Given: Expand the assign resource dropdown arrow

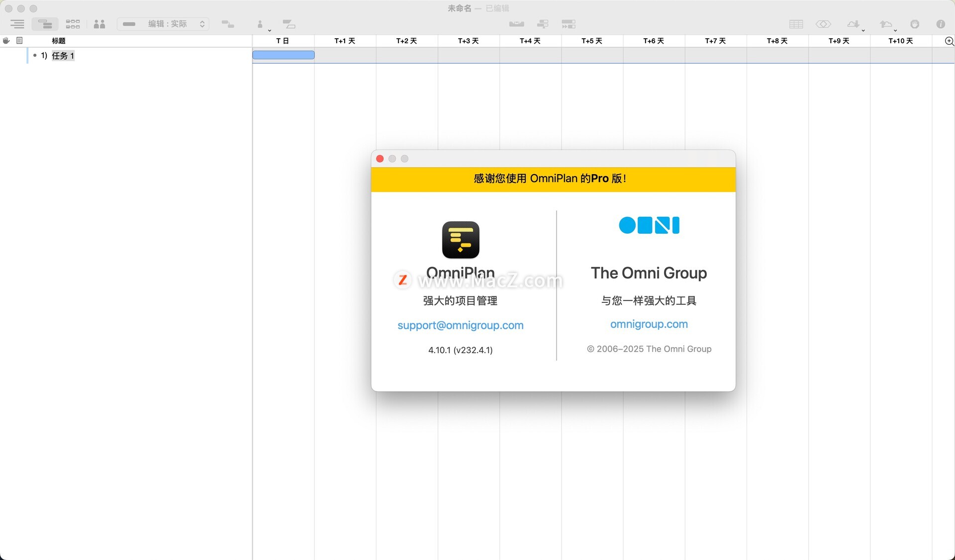Looking at the screenshot, I should [x=270, y=30].
